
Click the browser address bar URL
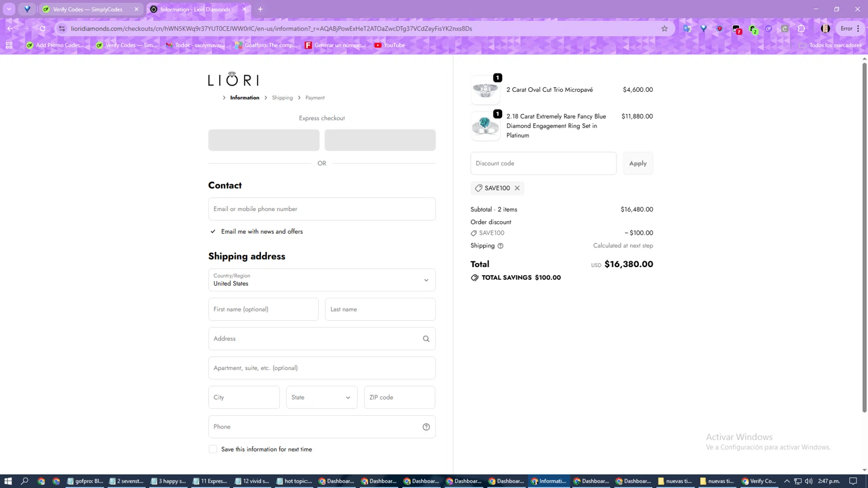tap(271, 28)
